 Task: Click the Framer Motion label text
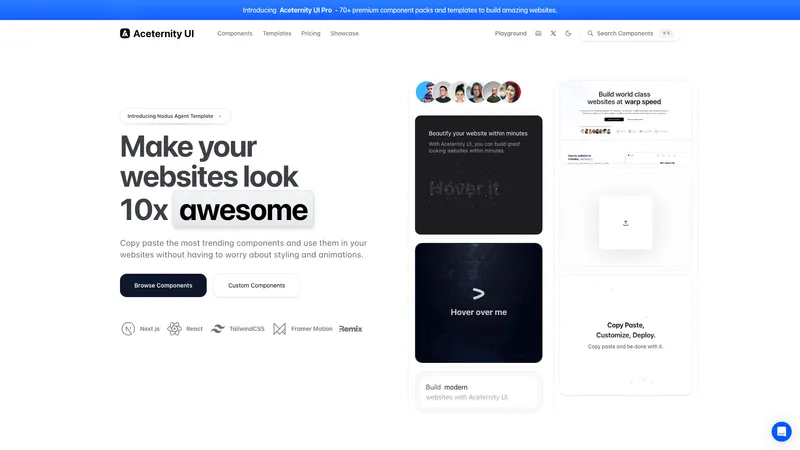pos(312,329)
